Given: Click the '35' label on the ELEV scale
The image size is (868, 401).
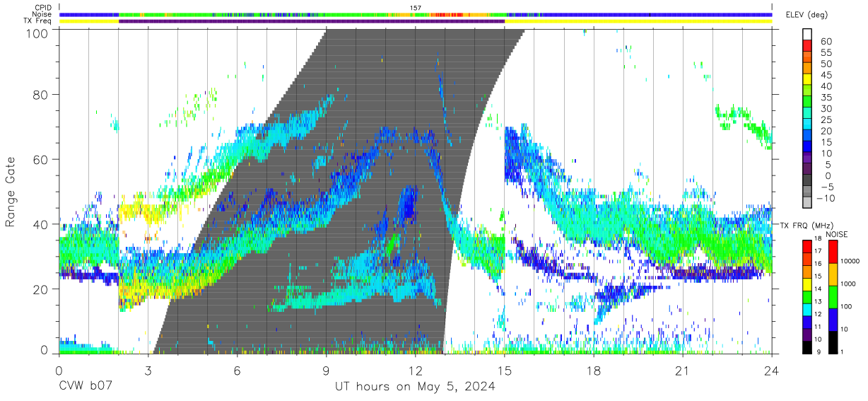Looking at the screenshot, I should 826,97.
